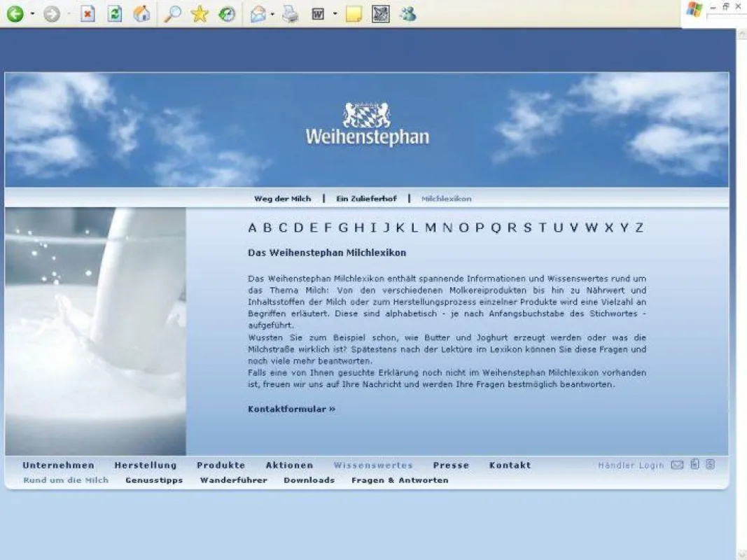The image size is (747, 560).
Task: Select letter D in the lexicon alphabet
Action: coord(299,227)
